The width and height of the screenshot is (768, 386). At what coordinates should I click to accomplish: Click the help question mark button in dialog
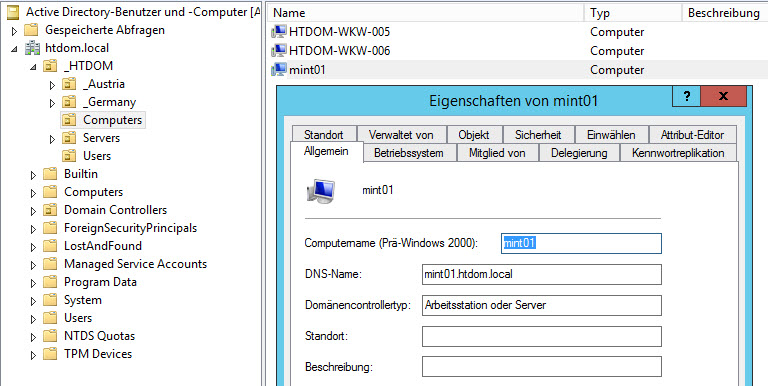click(686, 96)
